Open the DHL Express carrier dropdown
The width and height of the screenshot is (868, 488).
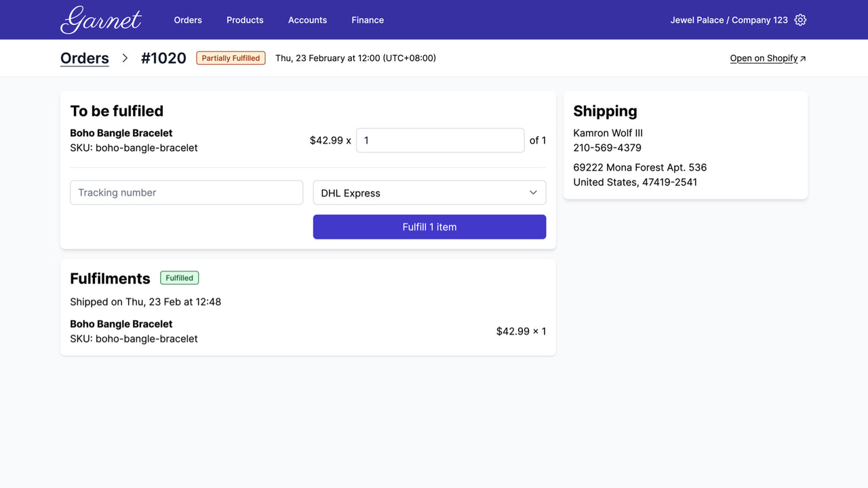tap(429, 192)
